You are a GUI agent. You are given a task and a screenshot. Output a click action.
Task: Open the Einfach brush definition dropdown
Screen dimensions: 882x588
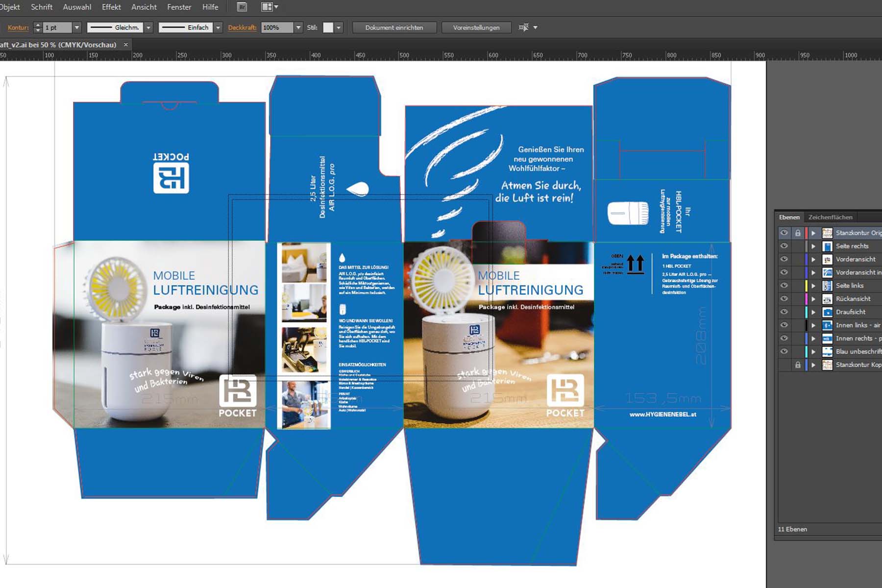click(x=218, y=27)
